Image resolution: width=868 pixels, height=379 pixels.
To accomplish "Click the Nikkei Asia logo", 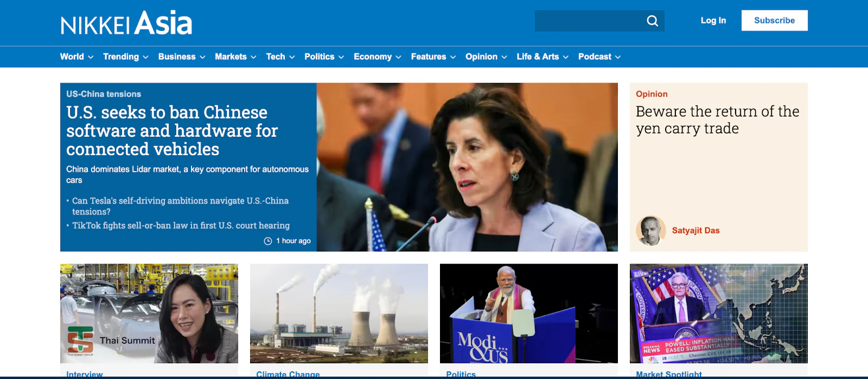I will click(126, 23).
